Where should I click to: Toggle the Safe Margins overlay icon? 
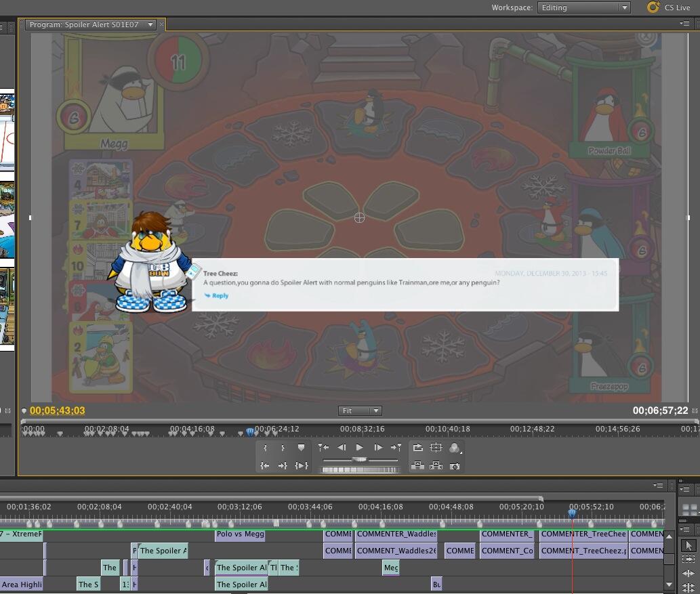[436, 447]
